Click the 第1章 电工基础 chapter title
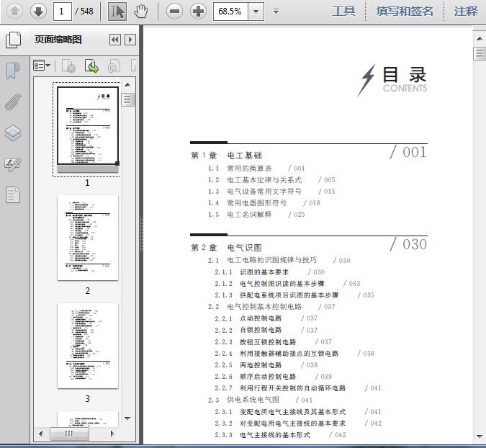The width and height of the screenshot is (486, 448). [x=226, y=156]
